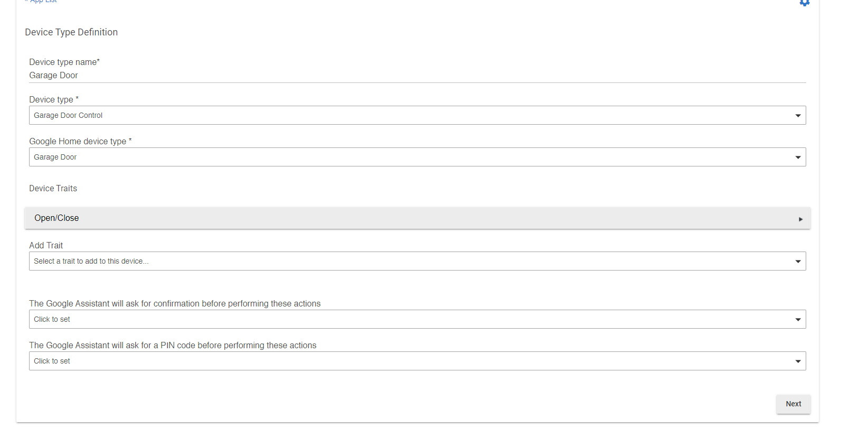Click the confirmation actions dropdown arrow
This screenshot has width=868, height=437.
pyautogui.click(x=798, y=320)
